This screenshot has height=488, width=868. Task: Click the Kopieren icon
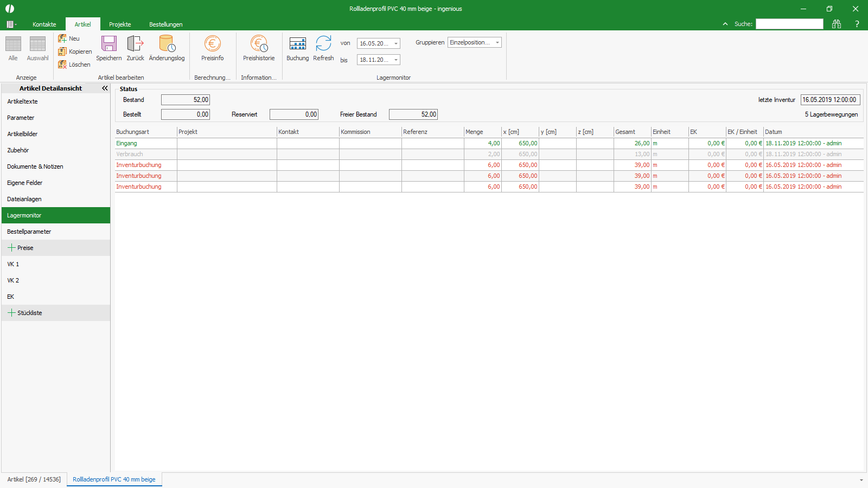tap(62, 51)
